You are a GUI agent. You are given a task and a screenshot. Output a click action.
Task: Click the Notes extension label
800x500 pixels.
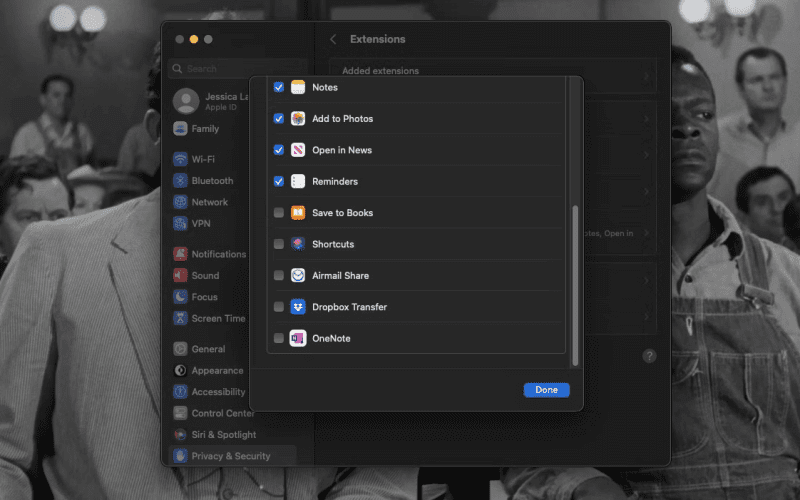pos(325,87)
